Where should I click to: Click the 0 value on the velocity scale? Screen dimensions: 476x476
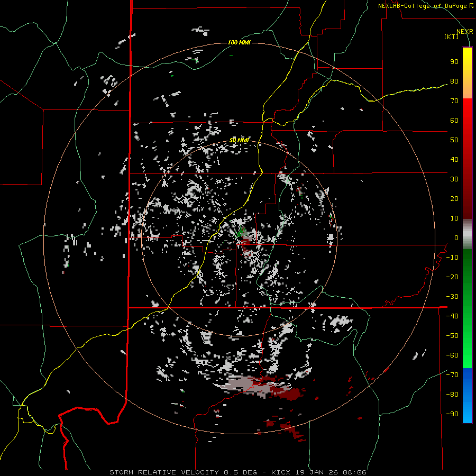click(x=456, y=238)
